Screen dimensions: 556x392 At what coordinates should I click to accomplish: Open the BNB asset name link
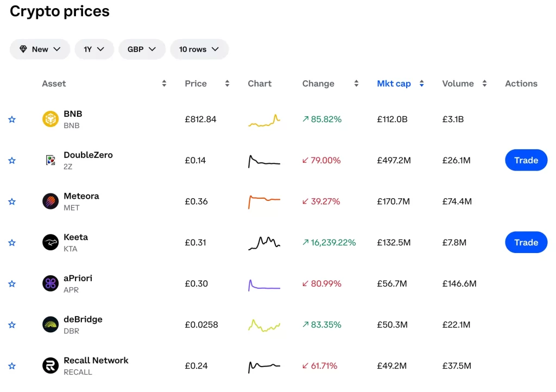[73, 114]
